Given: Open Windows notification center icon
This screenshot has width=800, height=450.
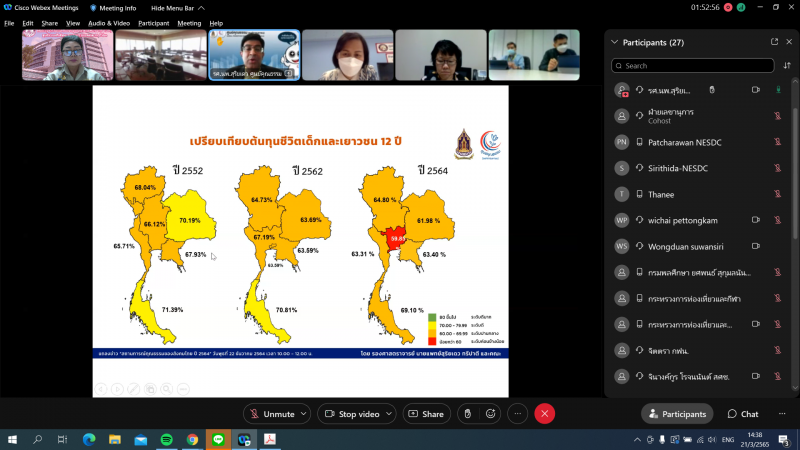Looking at the screenshot, I should (784, 440).
